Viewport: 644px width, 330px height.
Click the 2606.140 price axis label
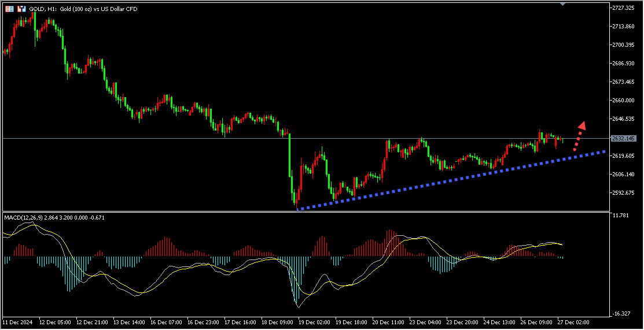[x=624, y=175]
